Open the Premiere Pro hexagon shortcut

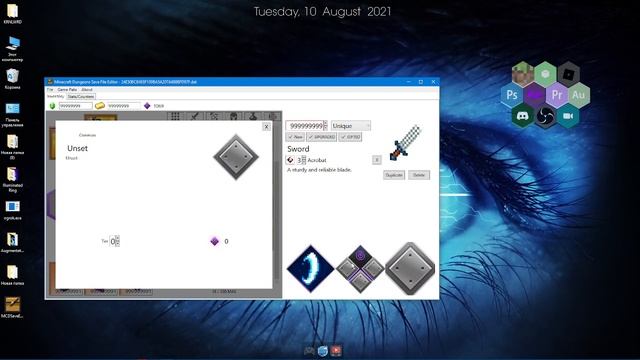click(557, 95)
